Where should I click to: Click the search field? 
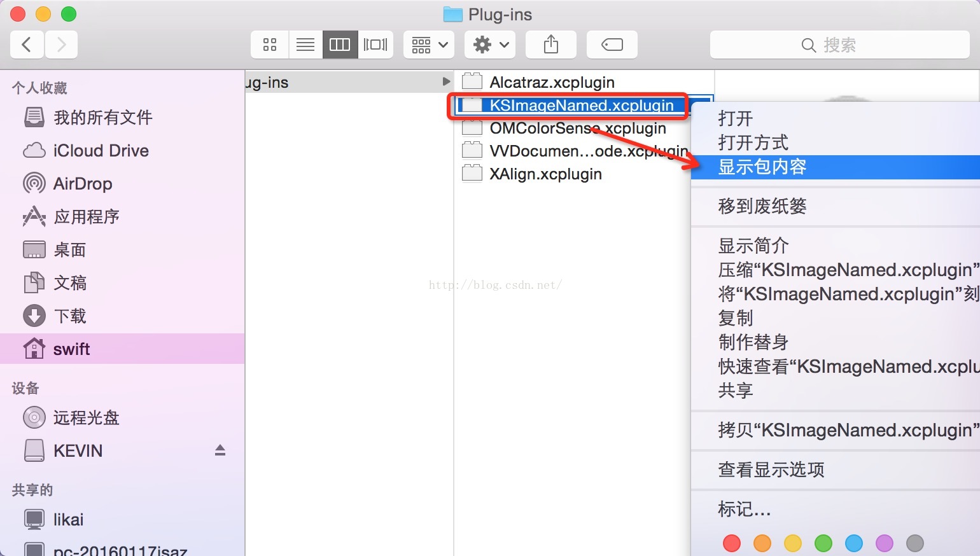point(839,45)
